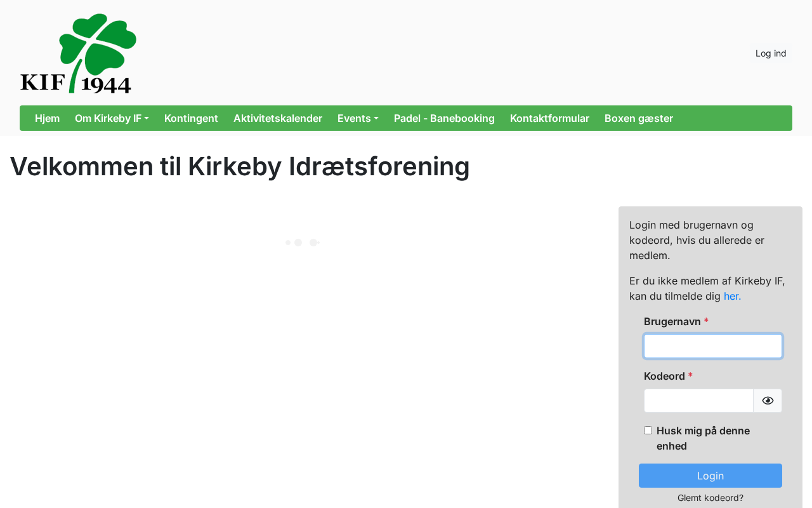Focus the Brugernavn input field
812x508 pixels.
click(713, 346)
